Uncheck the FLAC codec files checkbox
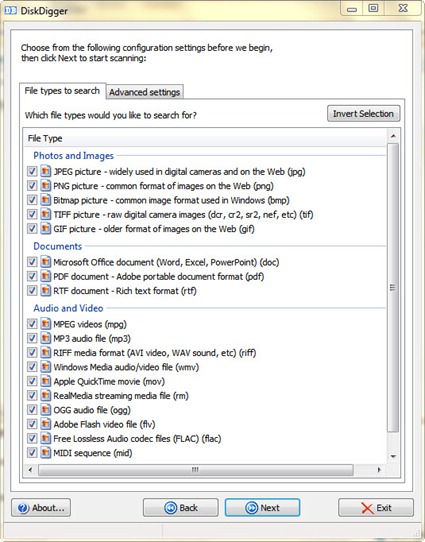425x542 pixels. coord(32,439)
